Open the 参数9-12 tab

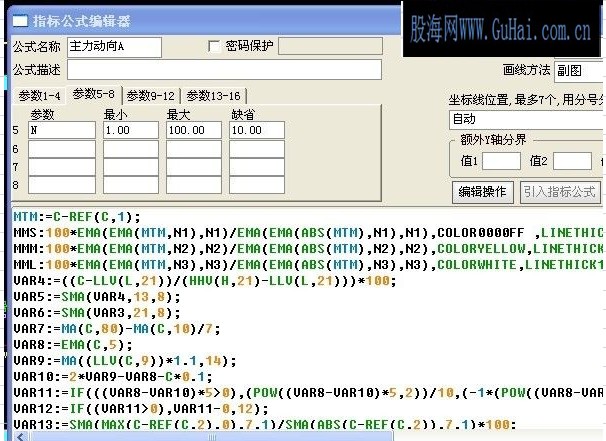tap(151, 95)
